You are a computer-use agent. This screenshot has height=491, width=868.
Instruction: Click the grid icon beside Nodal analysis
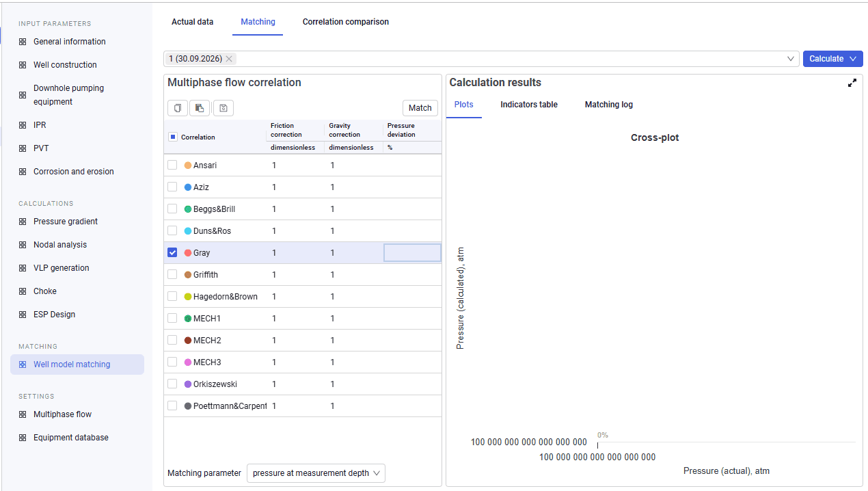point(23,245)
